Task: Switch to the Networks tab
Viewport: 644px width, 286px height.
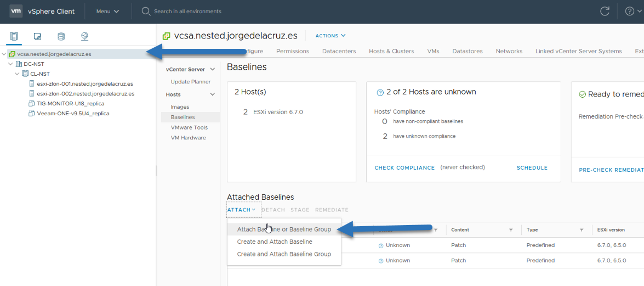Action: click(x=509, y=51)
